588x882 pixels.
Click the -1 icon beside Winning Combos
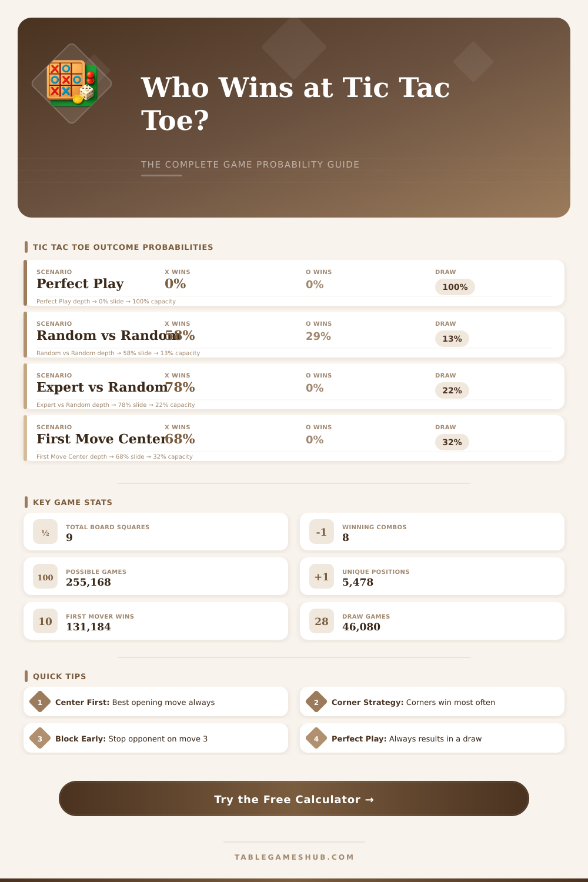(x=322, y=532)
